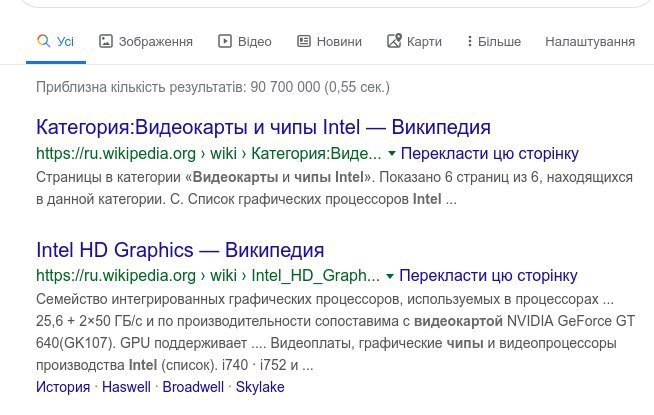Open result Категория:Видеокарты и чипы Intel — Википедия
The height and width of the screenshot is (415, 654).
(263, 127)
